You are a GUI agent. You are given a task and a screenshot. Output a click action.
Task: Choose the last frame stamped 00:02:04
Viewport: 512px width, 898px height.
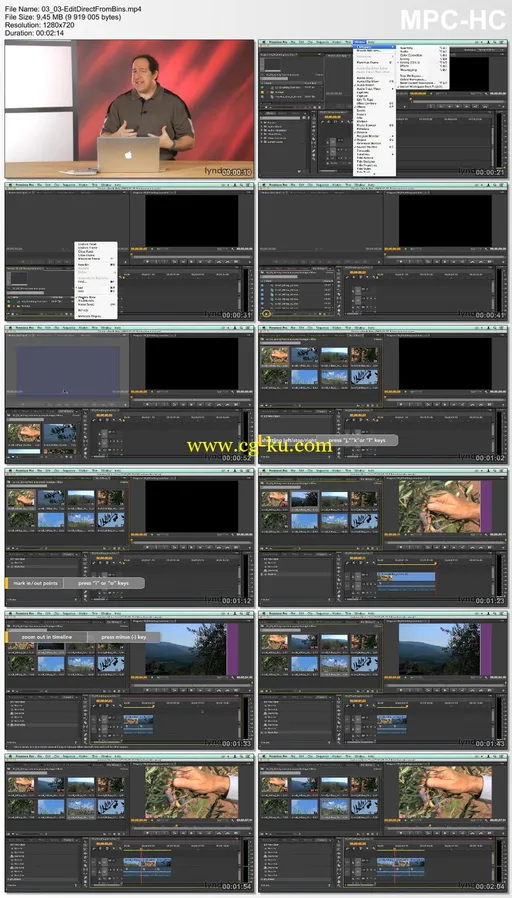tap(383, 823)
